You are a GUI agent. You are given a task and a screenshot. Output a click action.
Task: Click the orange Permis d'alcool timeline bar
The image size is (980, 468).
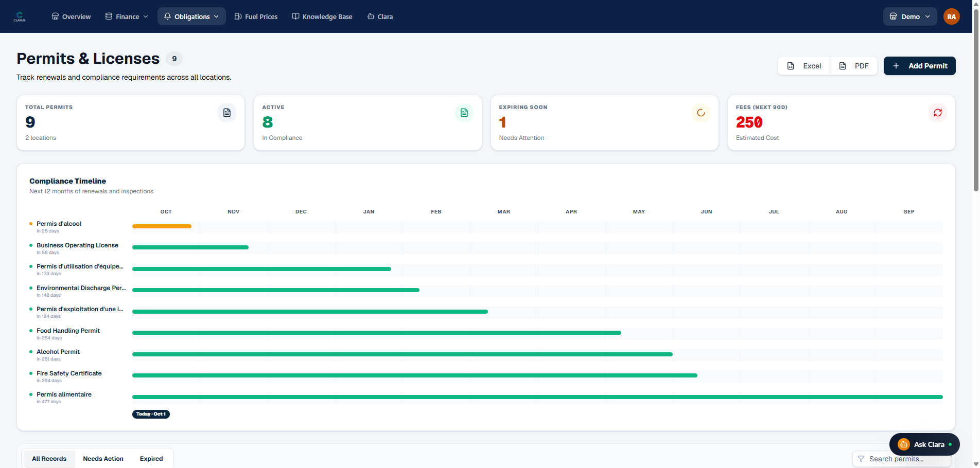click(162, 226)
